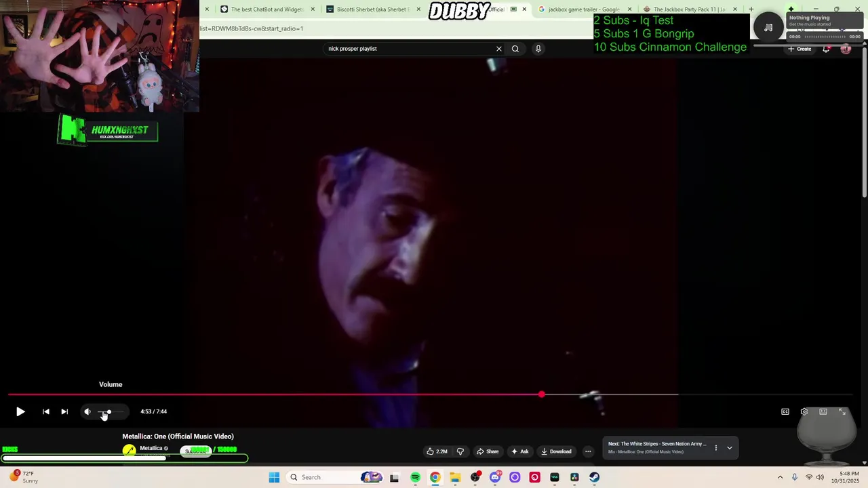Switch to theater mode view

[x=823, y=411]
